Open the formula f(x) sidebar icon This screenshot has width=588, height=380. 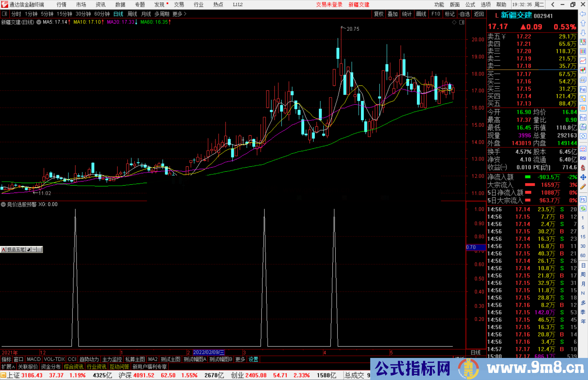(x=583, y=127)
